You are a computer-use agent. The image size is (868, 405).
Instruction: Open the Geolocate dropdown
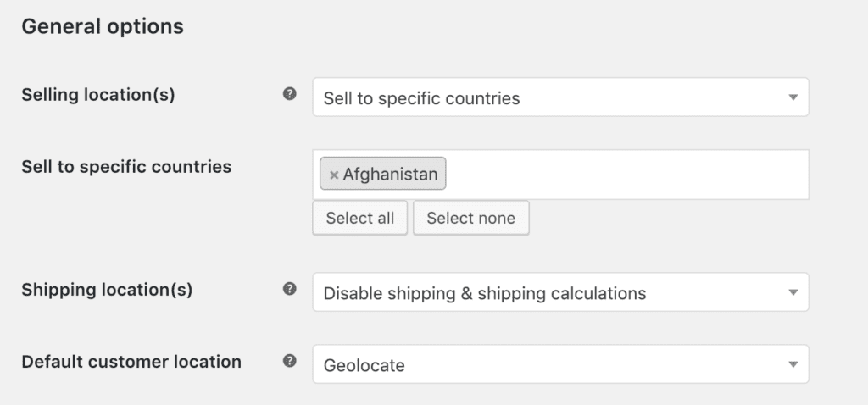coord(560,364)
